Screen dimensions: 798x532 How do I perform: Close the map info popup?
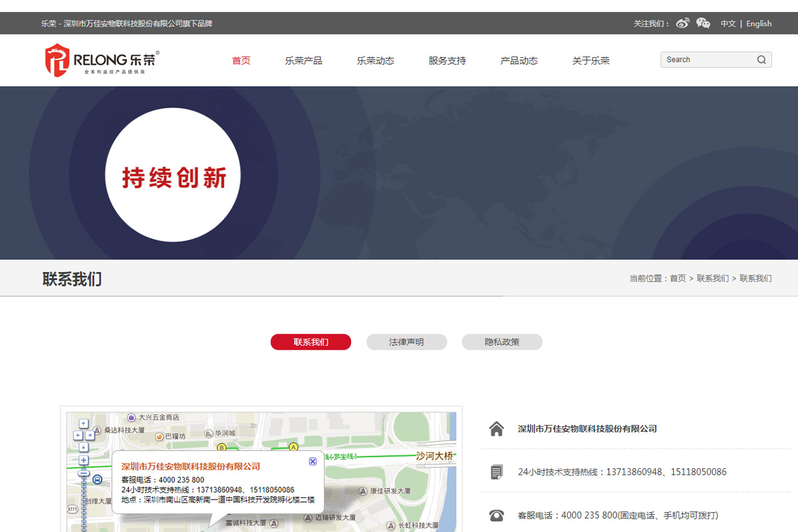pyautogui.click(x=313, y=462)
